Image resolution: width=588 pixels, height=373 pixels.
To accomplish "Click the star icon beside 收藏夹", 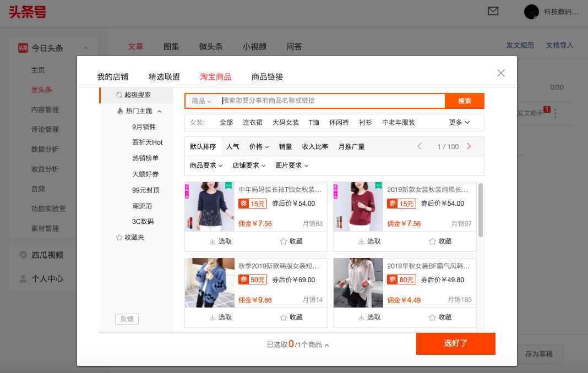I will point(118,237).
